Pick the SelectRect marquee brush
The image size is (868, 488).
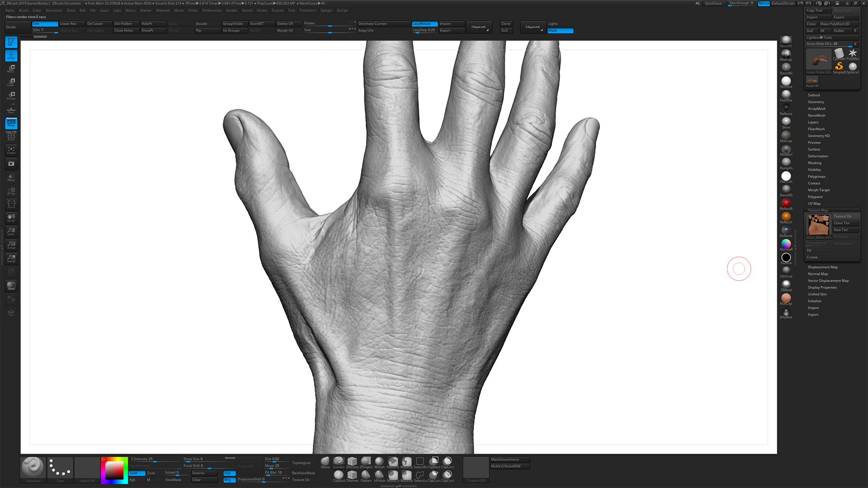[x=420, y=461]
